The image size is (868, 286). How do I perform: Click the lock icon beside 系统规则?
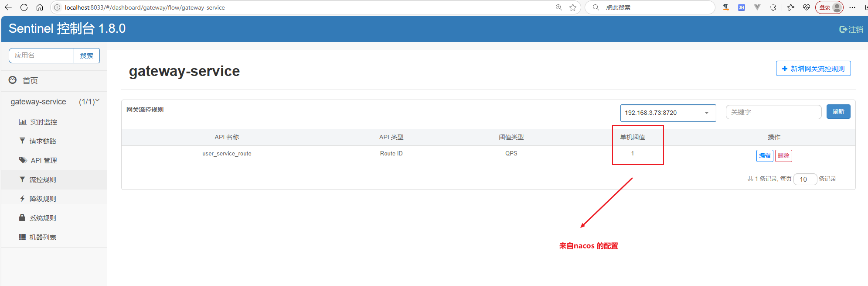click(22, 217)
